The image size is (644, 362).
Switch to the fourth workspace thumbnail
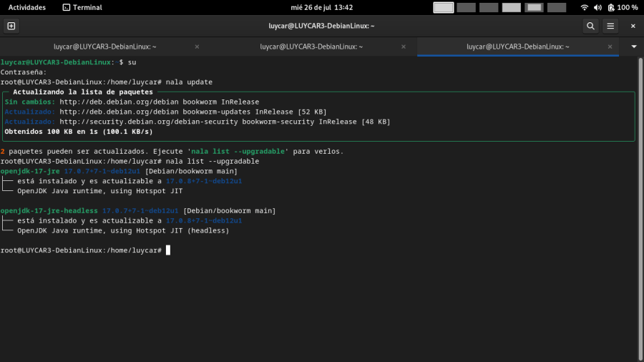coord(512,7)
